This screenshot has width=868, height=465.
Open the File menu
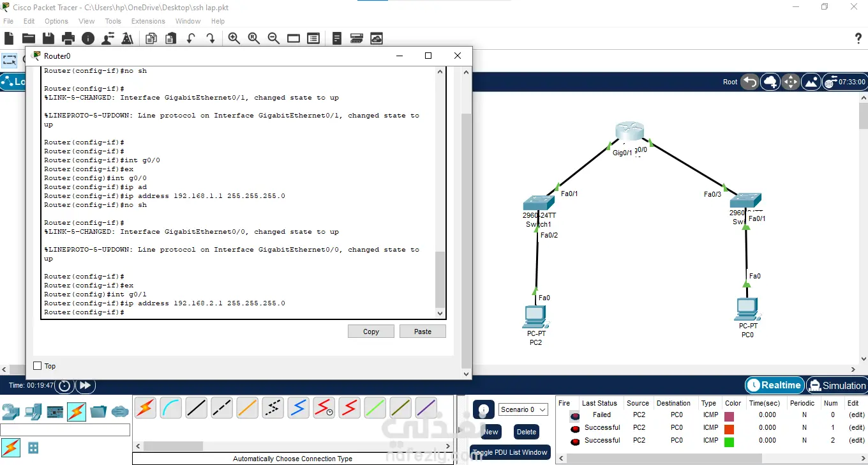click(x=8, y=21)
